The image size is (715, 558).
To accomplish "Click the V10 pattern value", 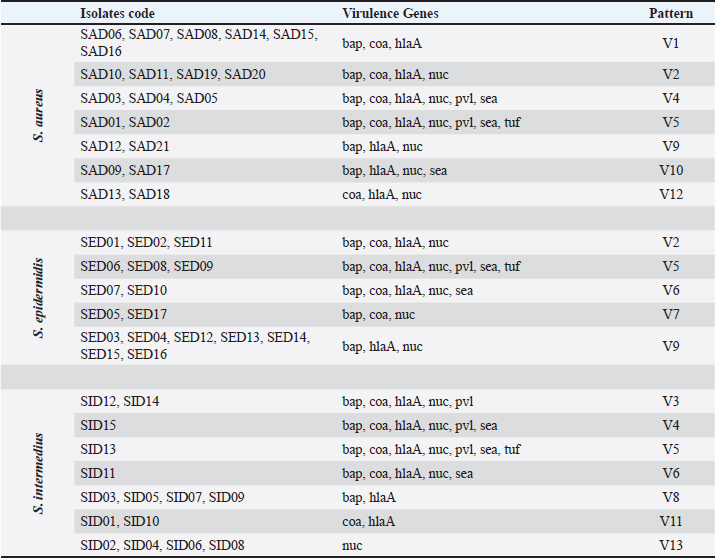I will (669, 171).
